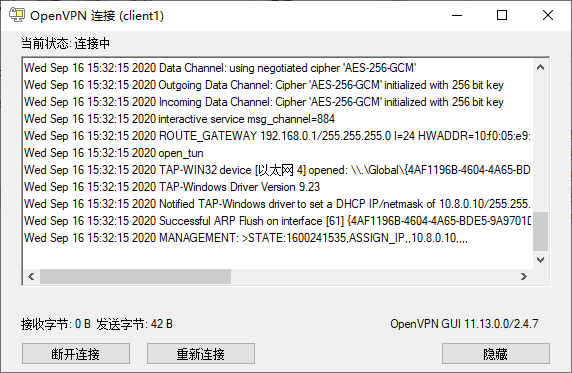The height and width of the screenshot is (373, 572).
Task: Click the OpenVPN icon in the title bar
Action: pos(17,15)
